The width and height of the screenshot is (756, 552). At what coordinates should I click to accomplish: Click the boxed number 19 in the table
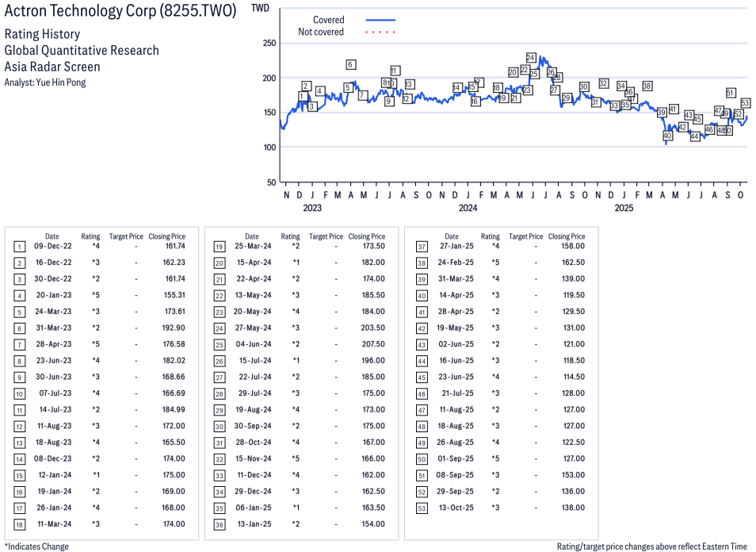(220, 247)
